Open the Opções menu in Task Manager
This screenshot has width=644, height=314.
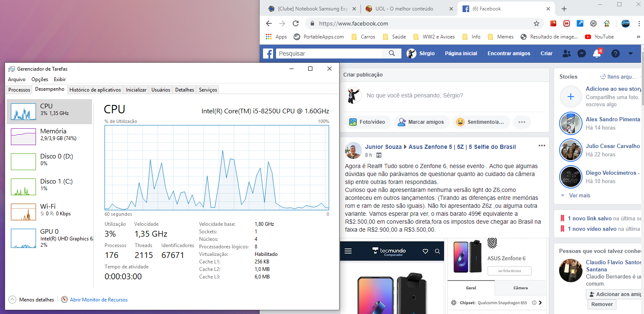tap(40, 79)
